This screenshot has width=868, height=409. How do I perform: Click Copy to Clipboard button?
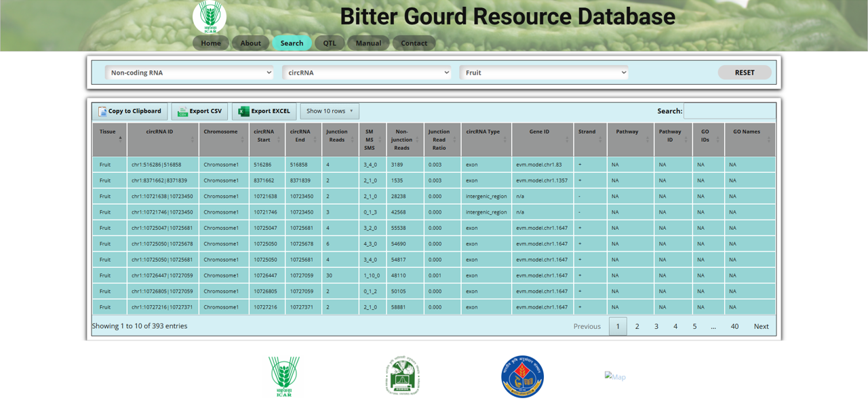coord(130,111)
